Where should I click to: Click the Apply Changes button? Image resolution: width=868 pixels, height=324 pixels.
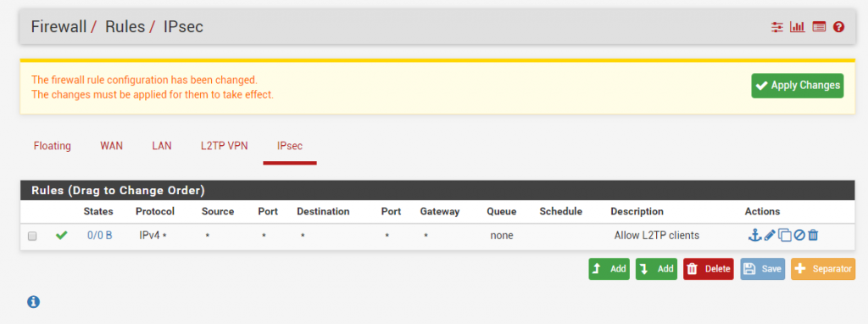(797, 86)
